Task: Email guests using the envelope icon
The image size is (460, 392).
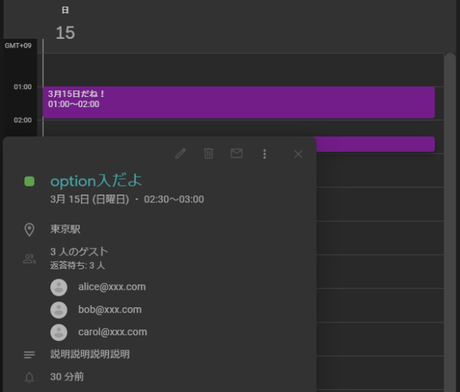Action: coord(236,153)
